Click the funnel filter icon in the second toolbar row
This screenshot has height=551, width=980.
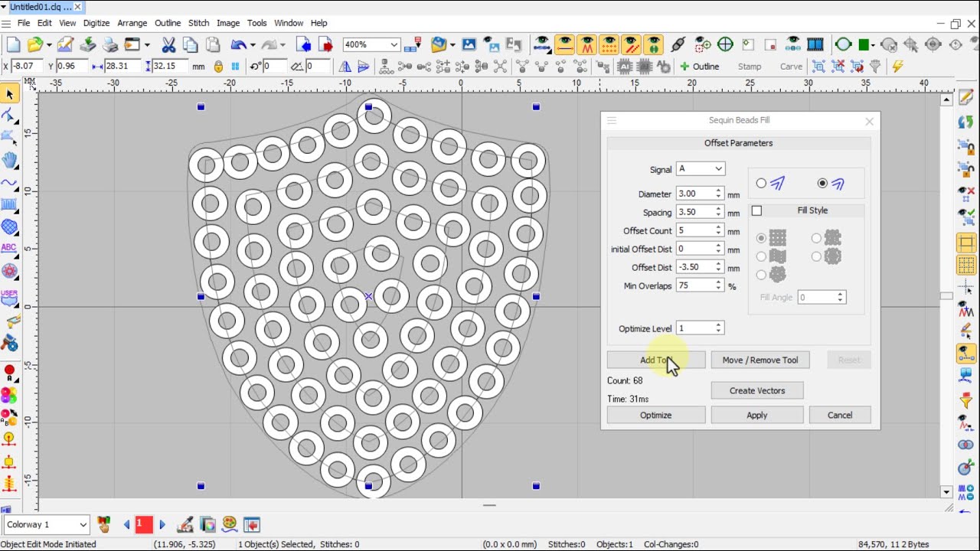click(875, 67)
